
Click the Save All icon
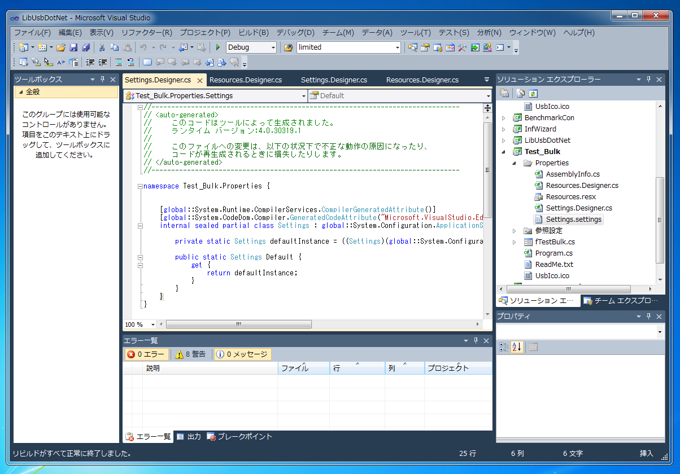[x=86, y=47]
